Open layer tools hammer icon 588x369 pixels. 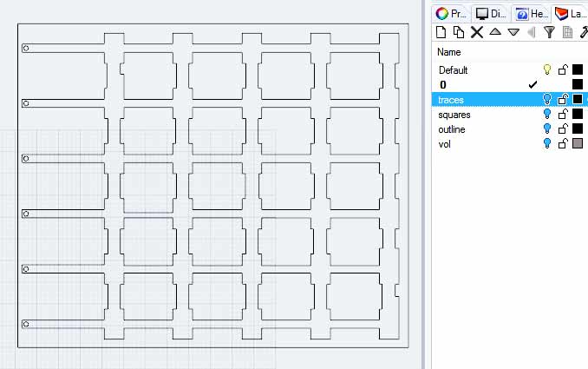[584, 32]
